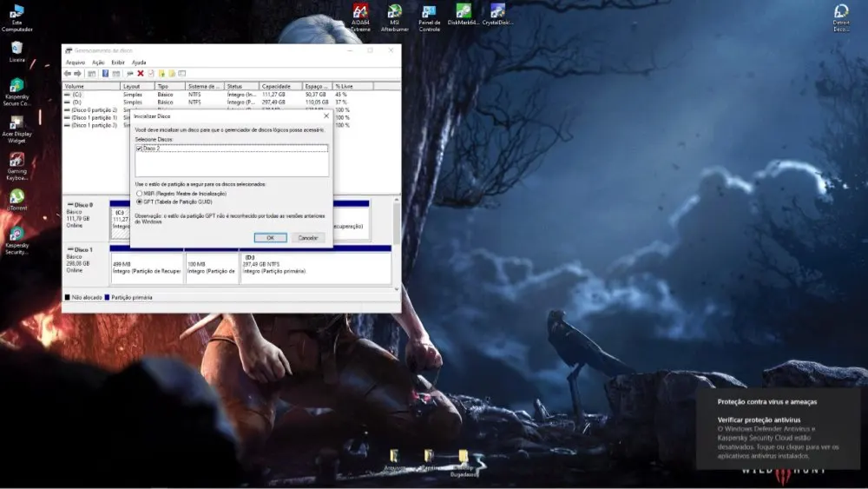This screenshot has width=868, height=489.
Task: Click the black Não alocado legend swatch
Action: point(68,297)
